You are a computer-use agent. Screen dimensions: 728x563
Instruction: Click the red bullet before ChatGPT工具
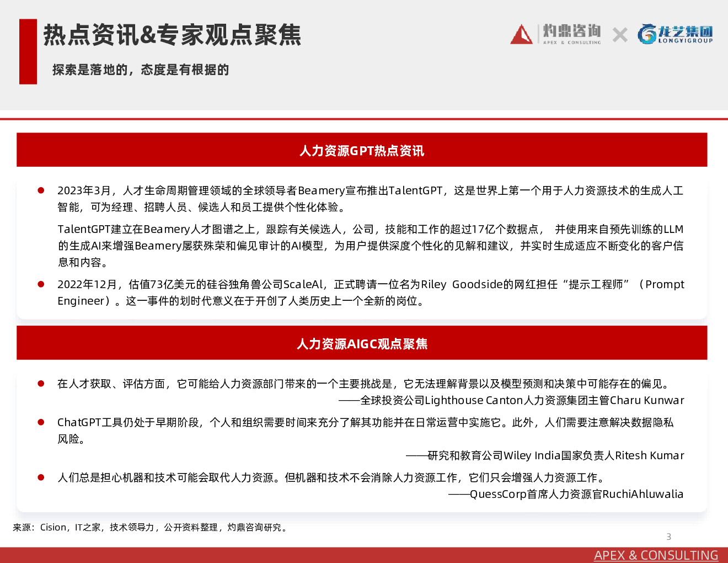41,422
